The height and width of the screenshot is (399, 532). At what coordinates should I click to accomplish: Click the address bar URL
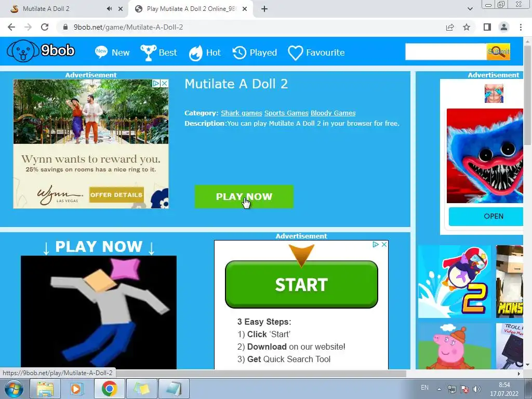pyautogui.click(x=128, y=27)
